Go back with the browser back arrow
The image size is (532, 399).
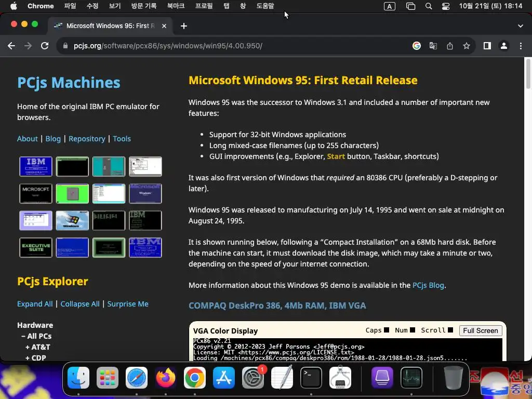click(x=11, y=46)
